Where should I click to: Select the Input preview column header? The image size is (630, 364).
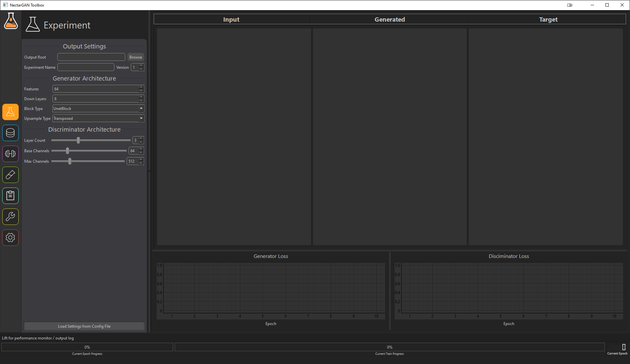231,19
